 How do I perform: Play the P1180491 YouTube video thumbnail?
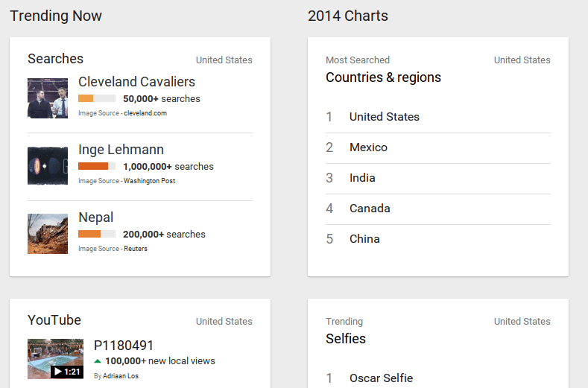55,359
